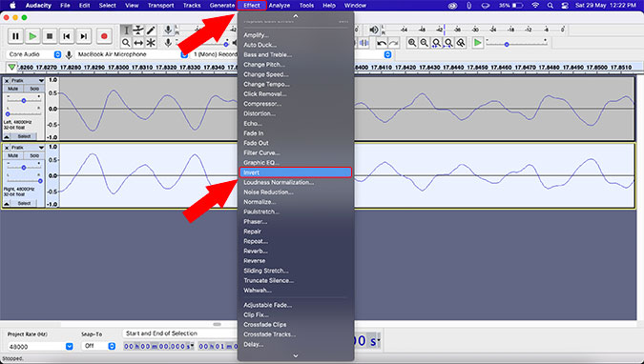
Task: Click the Redo arrow icon
Action: [x=393, y=43]
